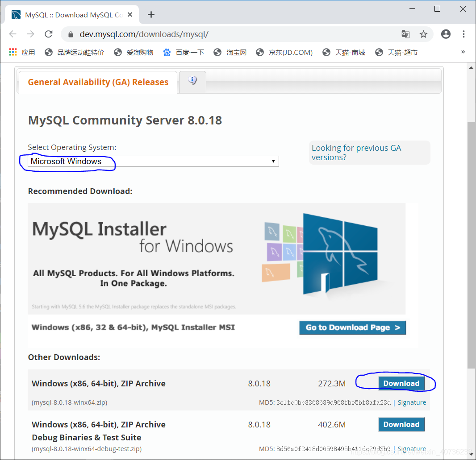Screen dimensions: 476x460
Task: Select the General Availability (GA) Releases tab
Action: 98,82
